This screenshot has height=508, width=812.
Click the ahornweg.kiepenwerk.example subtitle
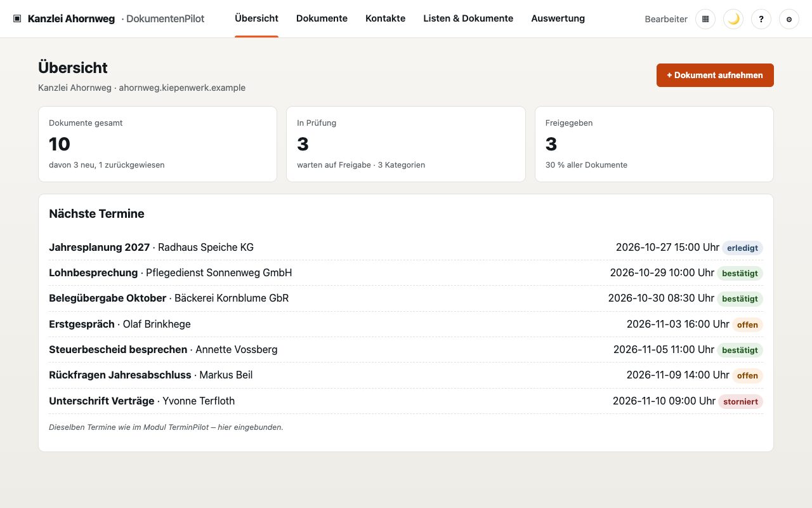point(182,88)
